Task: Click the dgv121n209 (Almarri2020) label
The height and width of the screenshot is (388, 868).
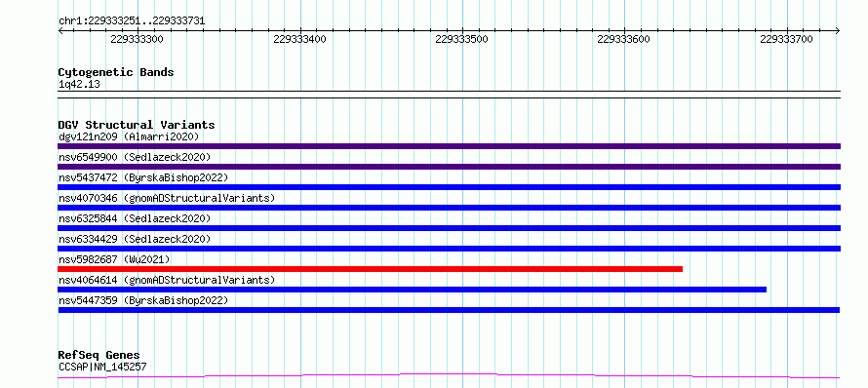Action: coord(129,136)
